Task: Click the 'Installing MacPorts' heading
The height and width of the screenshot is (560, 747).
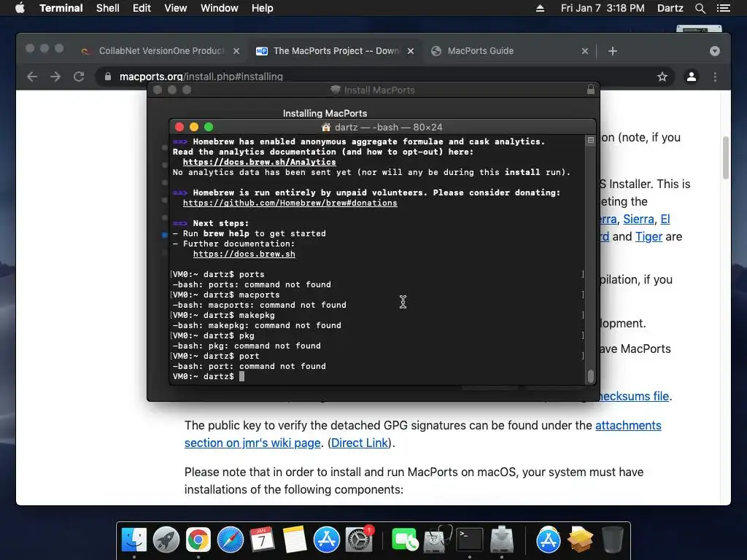Action: [x=325, y=113]
